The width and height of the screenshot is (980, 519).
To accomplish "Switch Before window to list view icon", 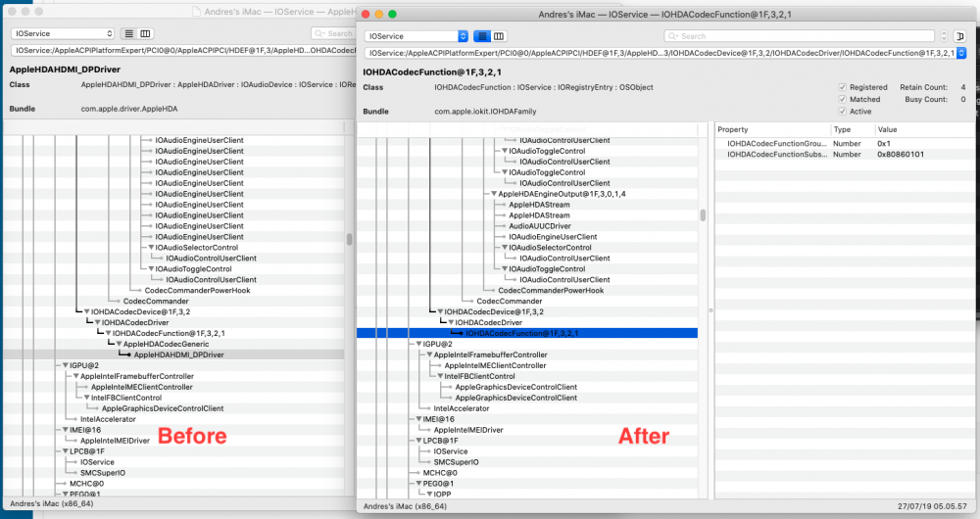I will (128, 33).
